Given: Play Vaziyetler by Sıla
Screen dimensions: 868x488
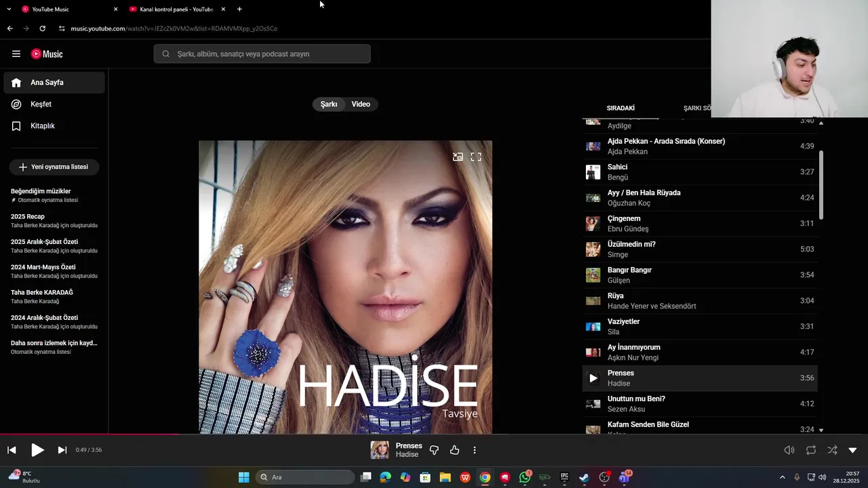Looking at the screenshot, I should click(700, 327).
